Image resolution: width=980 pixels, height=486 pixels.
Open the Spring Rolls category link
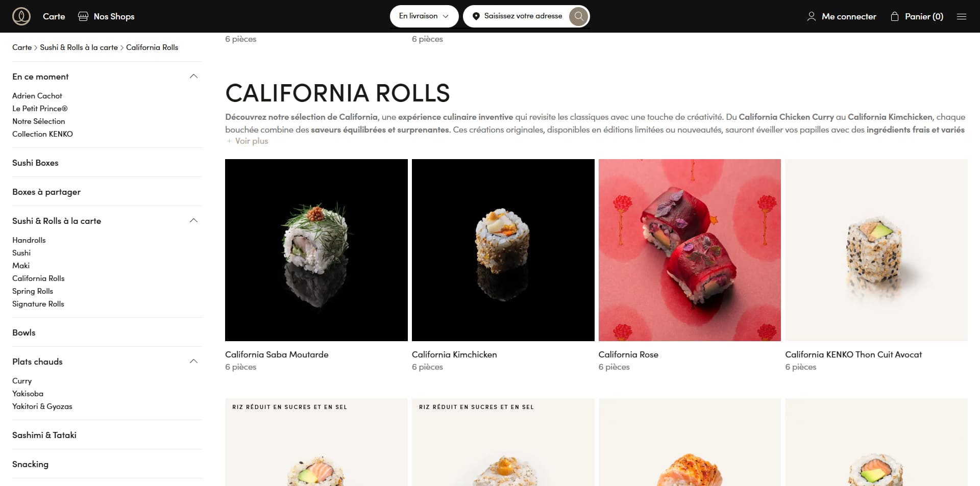click(33, 291)
